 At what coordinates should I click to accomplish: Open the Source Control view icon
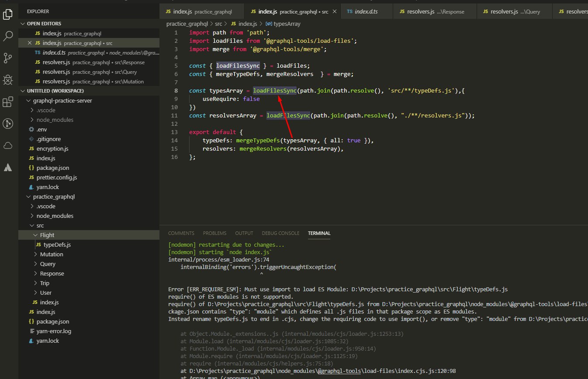tap(8, 58)
